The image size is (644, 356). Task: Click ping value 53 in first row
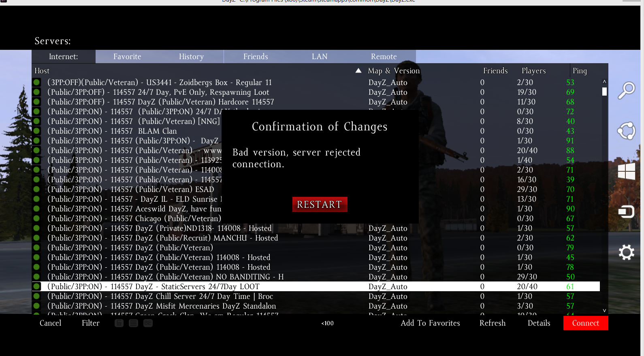(570, 82)
